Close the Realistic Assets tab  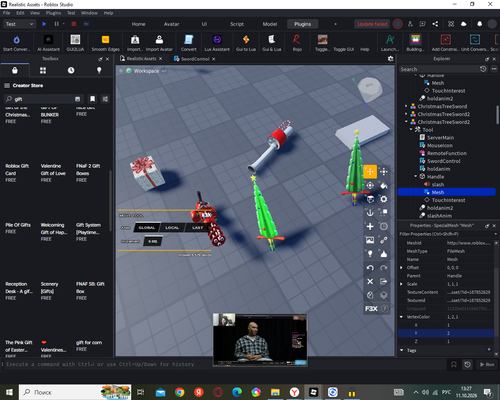coord(160,59)
